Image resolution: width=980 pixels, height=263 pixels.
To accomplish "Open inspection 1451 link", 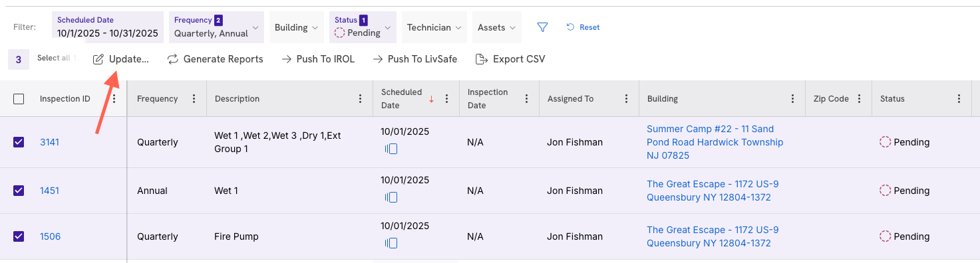I will tap(49, 191).
